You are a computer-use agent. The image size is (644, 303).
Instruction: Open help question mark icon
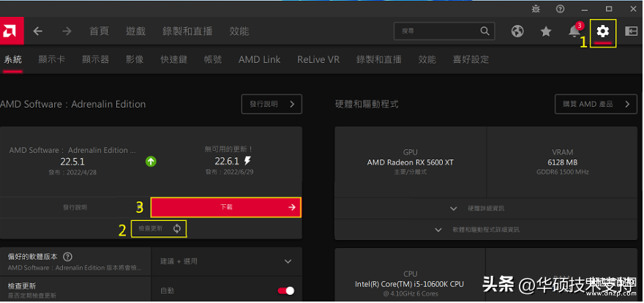560,9
